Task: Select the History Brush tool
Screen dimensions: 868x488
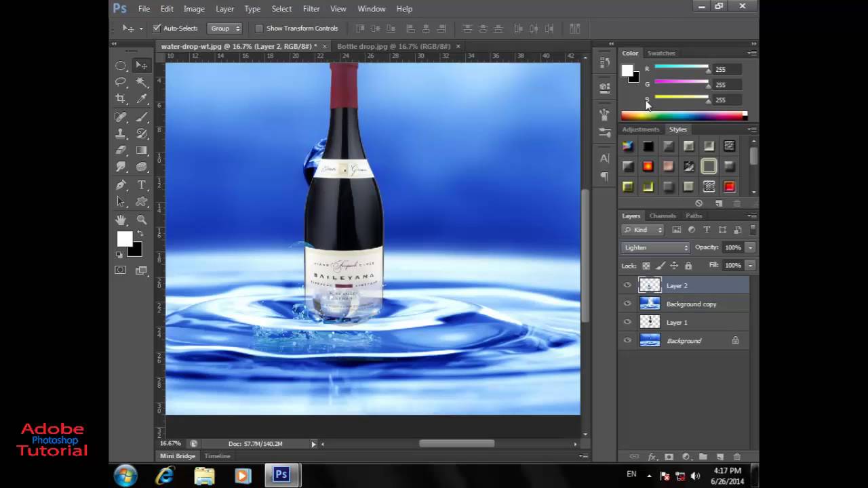Action: coord(142,134)
